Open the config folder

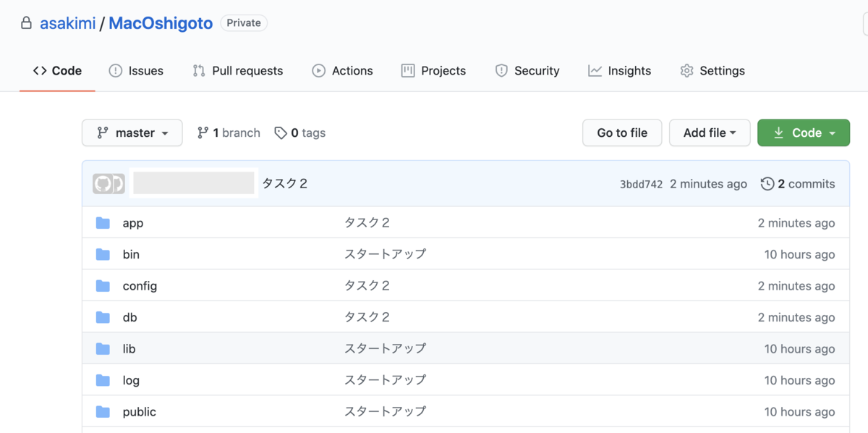(x=140, y=285)
